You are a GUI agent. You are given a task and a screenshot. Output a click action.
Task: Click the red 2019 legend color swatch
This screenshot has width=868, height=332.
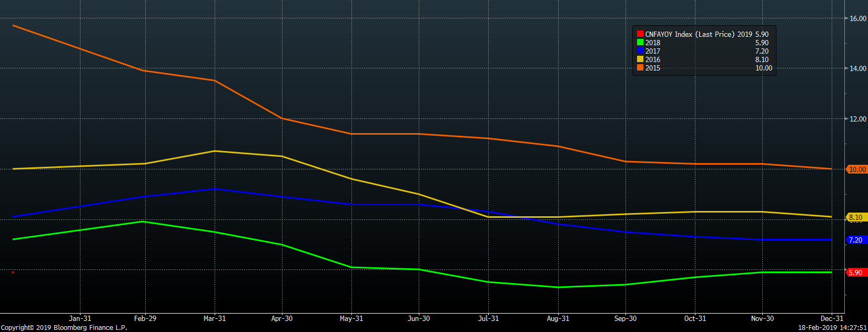click(x=640, y=34)
